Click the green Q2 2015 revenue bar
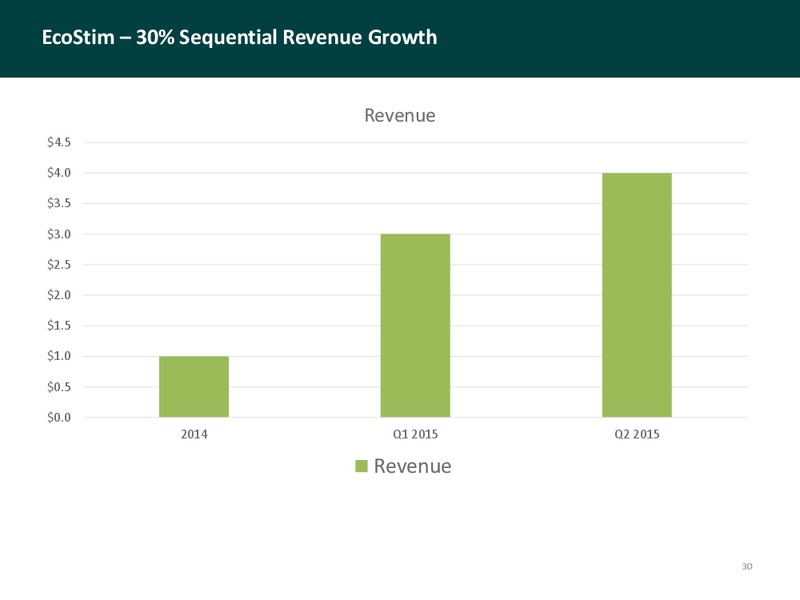 (x=637, y=295)
